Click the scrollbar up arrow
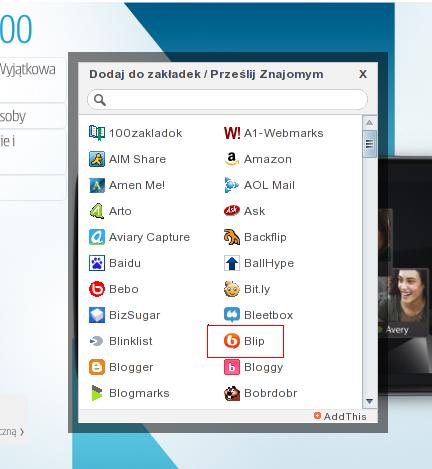432x469 pixels. [x=369, y=123]
